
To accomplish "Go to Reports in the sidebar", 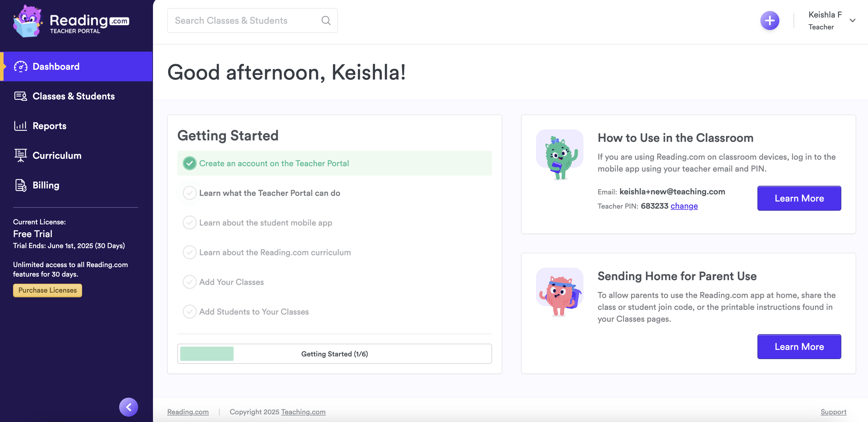I will pyautogui.click(x=50, y=126).
